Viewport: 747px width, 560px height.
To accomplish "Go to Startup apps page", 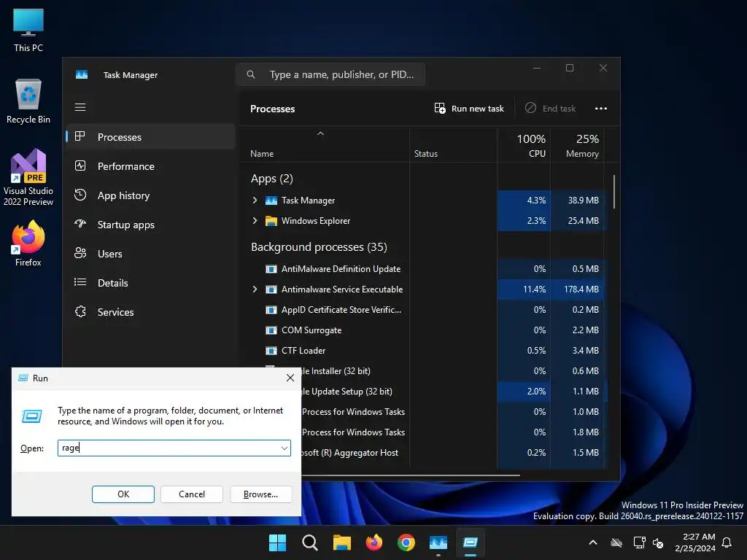I will click(150, 225).
